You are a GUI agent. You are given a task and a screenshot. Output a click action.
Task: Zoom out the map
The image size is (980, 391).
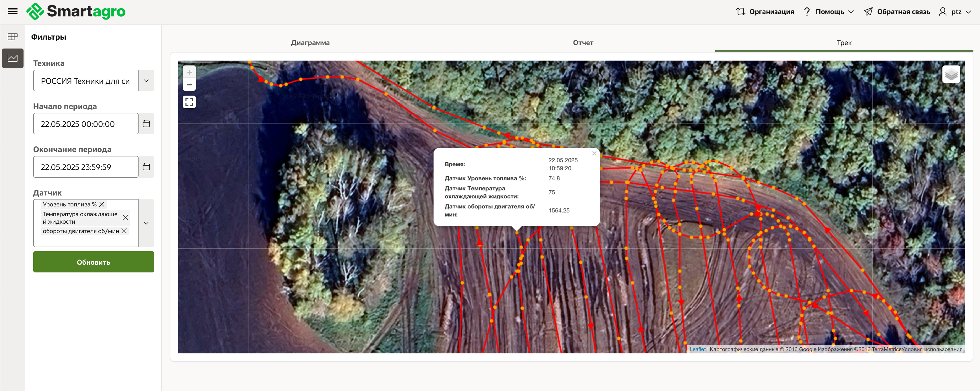point(189,85)
